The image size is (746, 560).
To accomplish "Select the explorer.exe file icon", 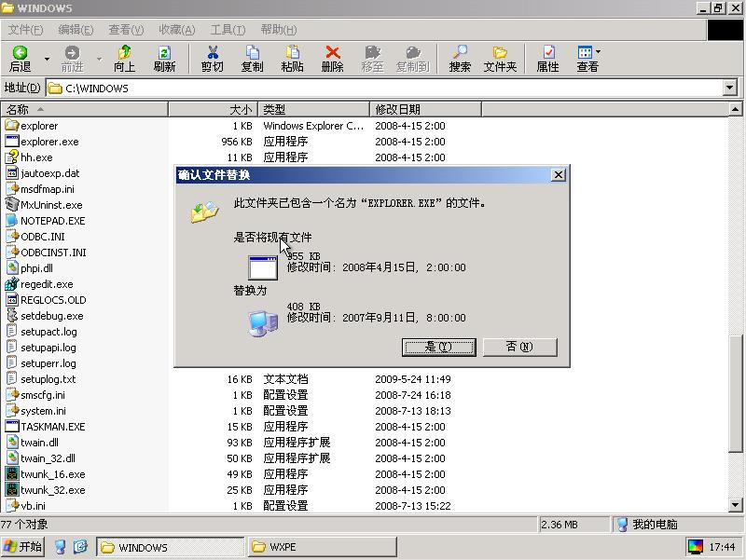I will 12,142.
